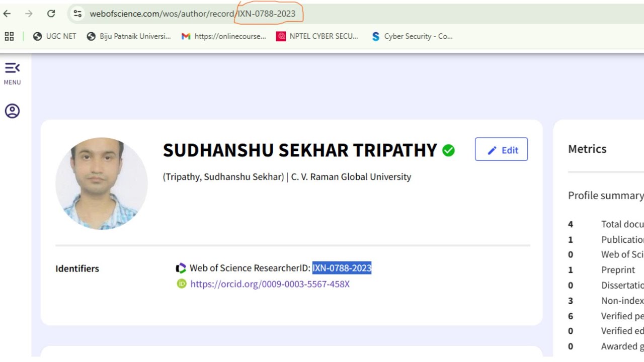
Task: Reload the current page
Action: pyautogui.click(x=51, y=14)
